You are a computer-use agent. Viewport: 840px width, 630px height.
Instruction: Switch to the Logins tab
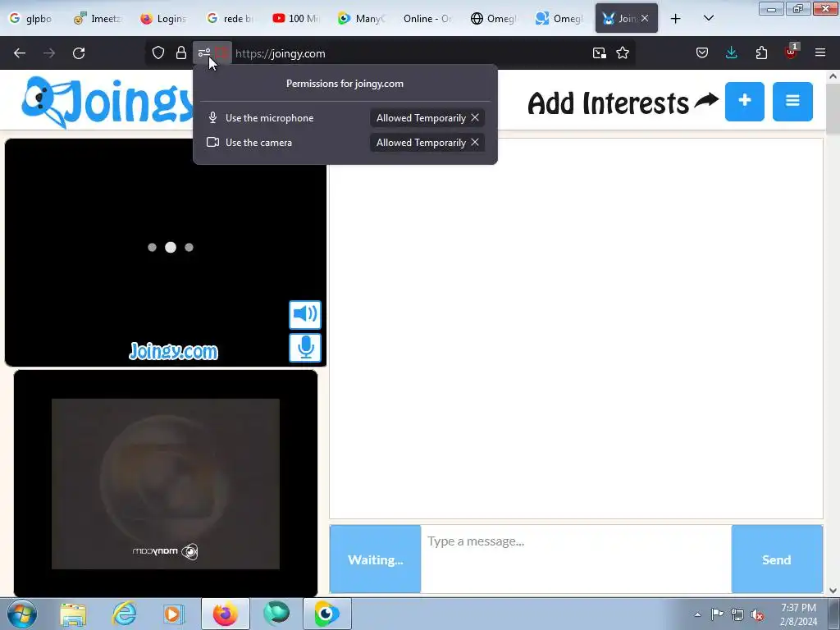[x=163, y=19]
